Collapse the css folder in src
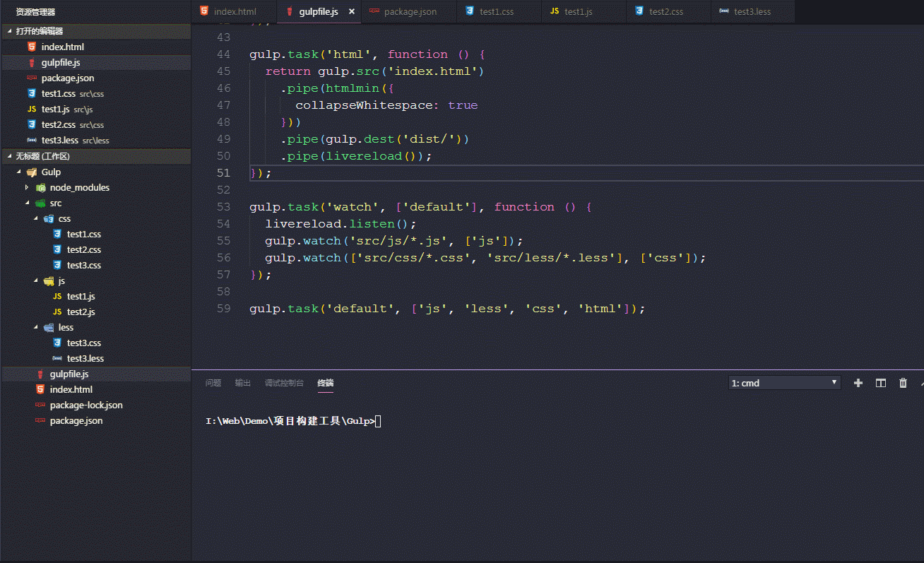 [x=36, y=219]
